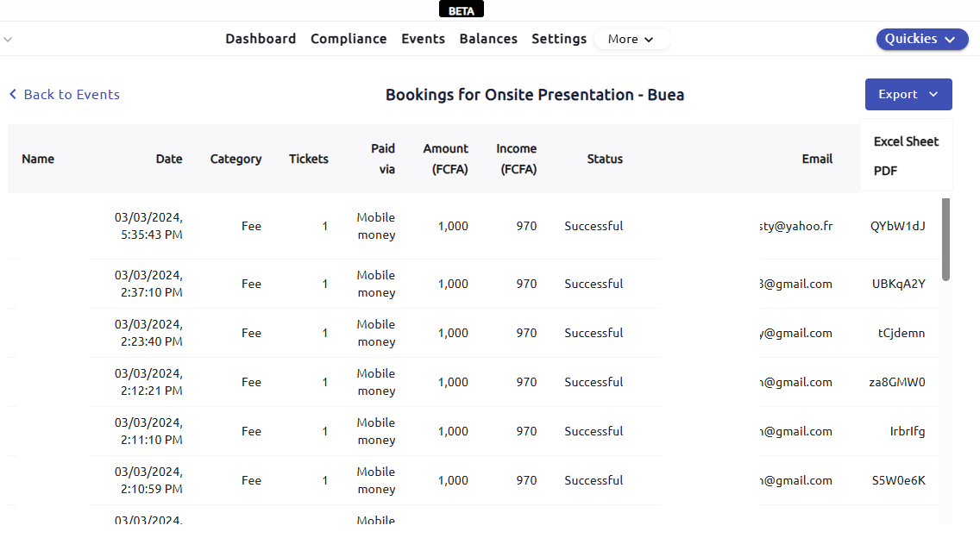Collapse the chevron at top-left corner
Screen dimensions: 980x538
coord(8,40)
